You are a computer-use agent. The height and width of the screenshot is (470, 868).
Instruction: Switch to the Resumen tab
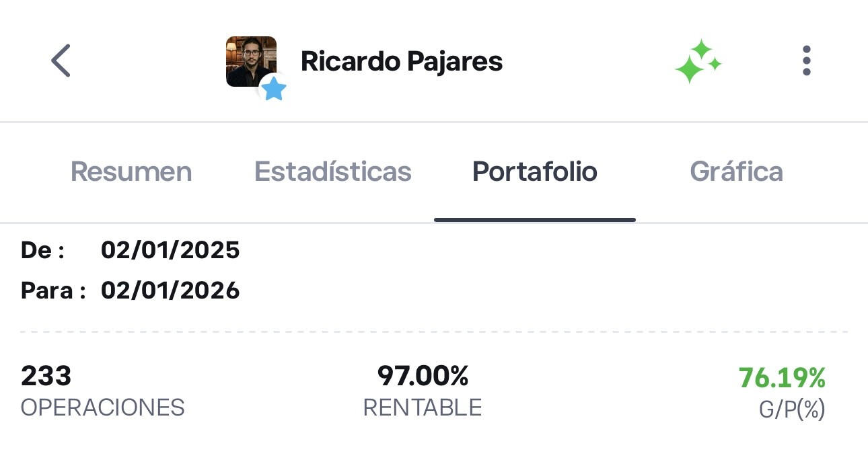(x=131, y=172)
